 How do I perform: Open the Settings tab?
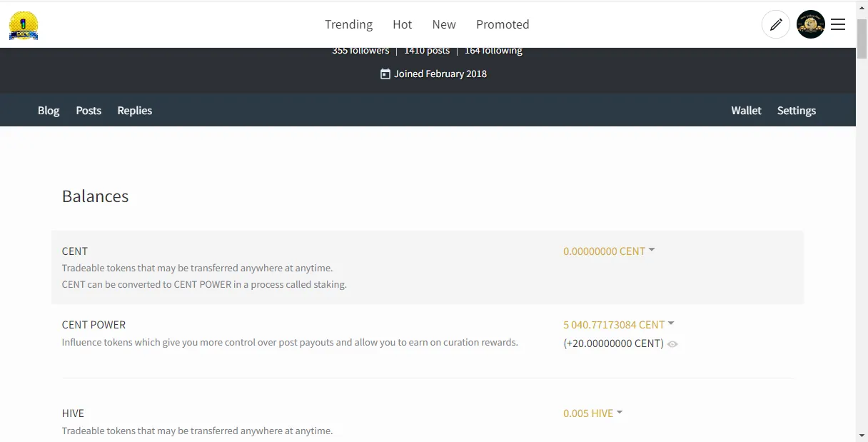(797, 110)
